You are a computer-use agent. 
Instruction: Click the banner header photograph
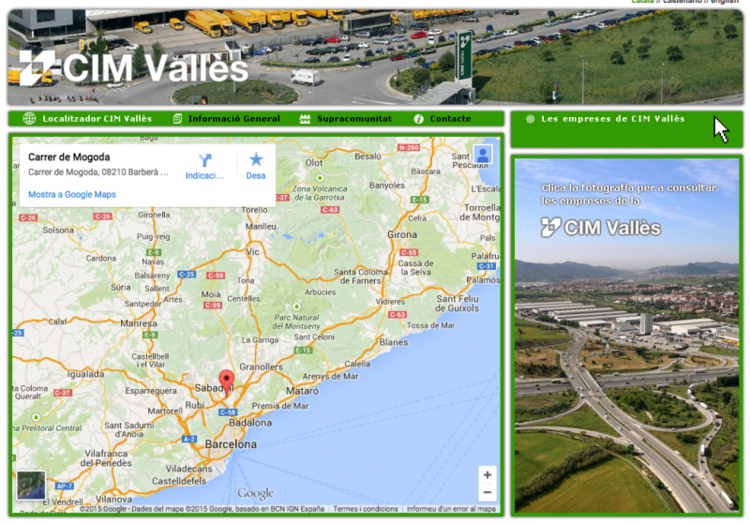375,56
